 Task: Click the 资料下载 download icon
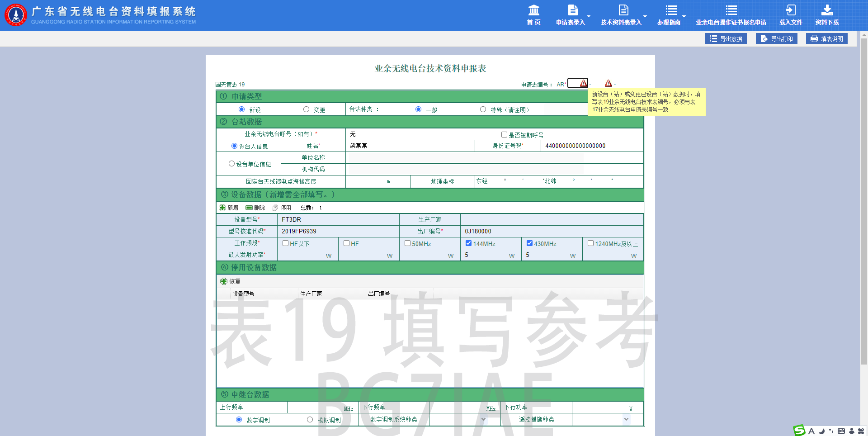pyautogui.click(x=827, y=10)
